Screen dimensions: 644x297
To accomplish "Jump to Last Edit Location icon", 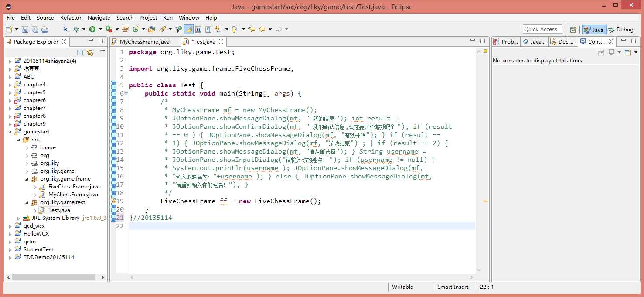I will (x=251, y=29).
